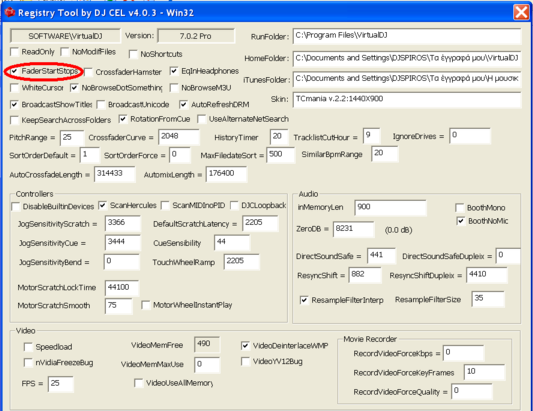Click the JogSensitivityScratch field
Screen dimensions: 533x411
tap(123, 223)
